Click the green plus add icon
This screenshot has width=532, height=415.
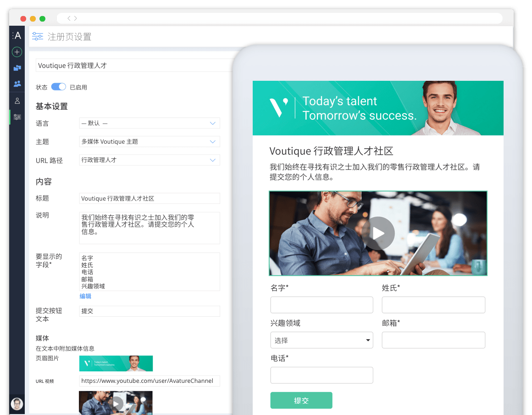17,52
